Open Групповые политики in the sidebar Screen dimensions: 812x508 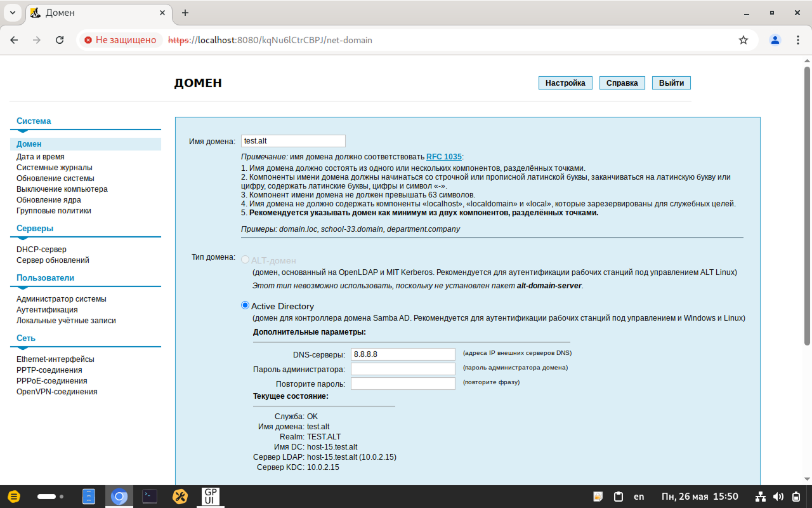(x=54, y=211)
